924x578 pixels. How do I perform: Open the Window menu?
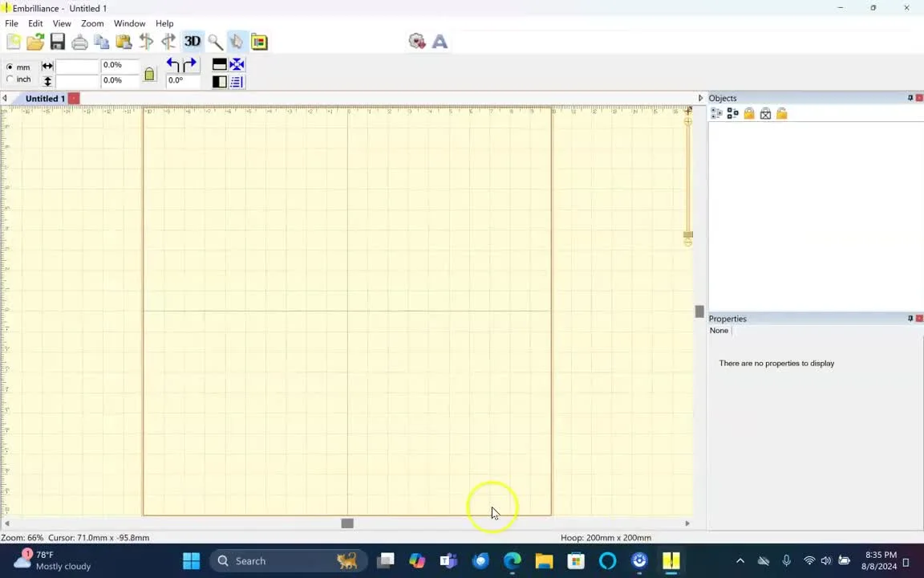tap(130, 23)
